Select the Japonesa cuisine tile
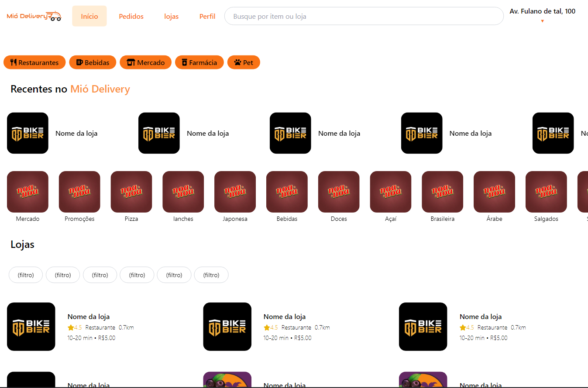This screenshot has height=388, width=588. [x=235, y=192]
